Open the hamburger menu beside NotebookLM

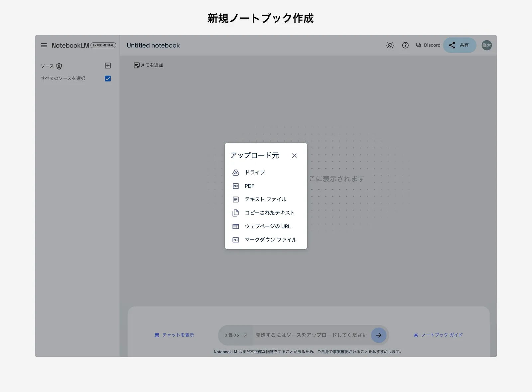click(44, 45)
